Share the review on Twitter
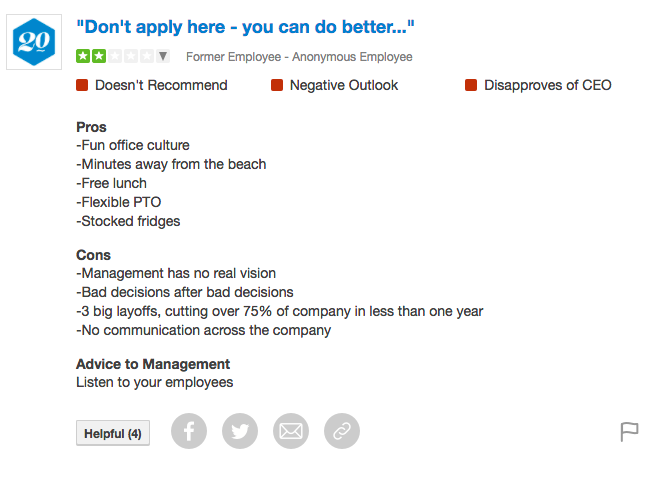 click(240, 431)
